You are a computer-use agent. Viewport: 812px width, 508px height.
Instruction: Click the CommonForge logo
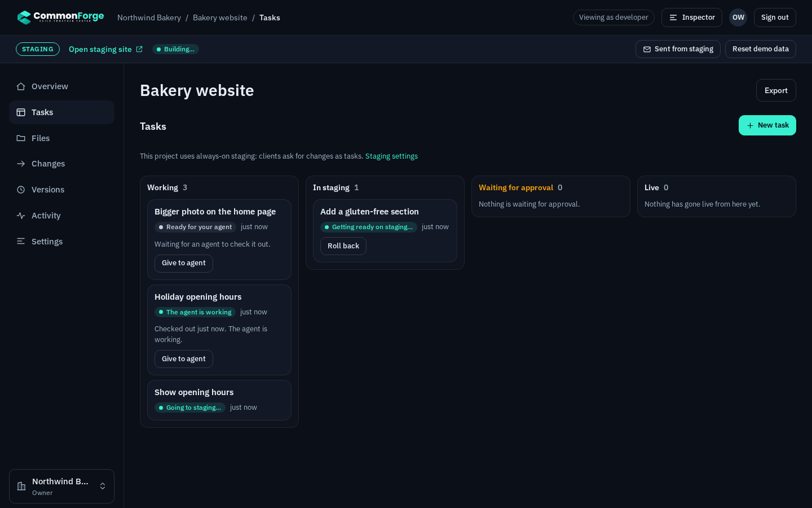click(x=60, y=17)
